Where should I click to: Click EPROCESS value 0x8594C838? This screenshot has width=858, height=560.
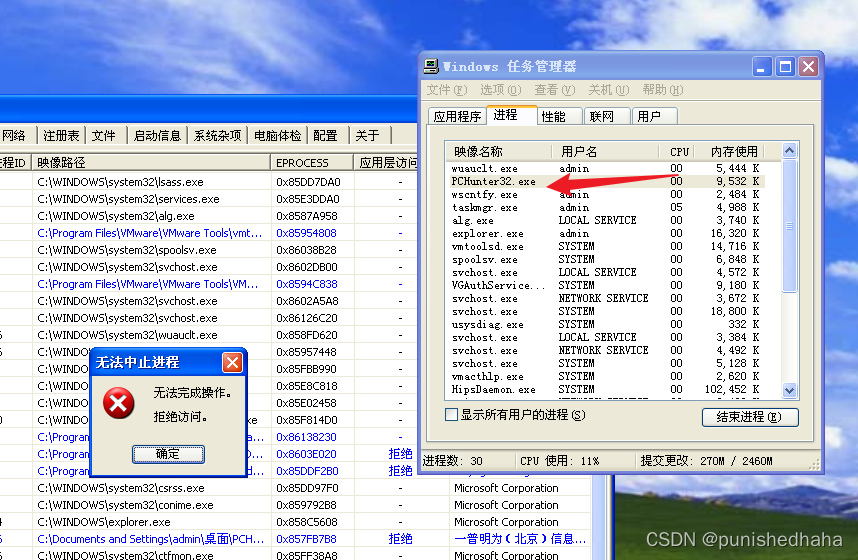point(306,284)
